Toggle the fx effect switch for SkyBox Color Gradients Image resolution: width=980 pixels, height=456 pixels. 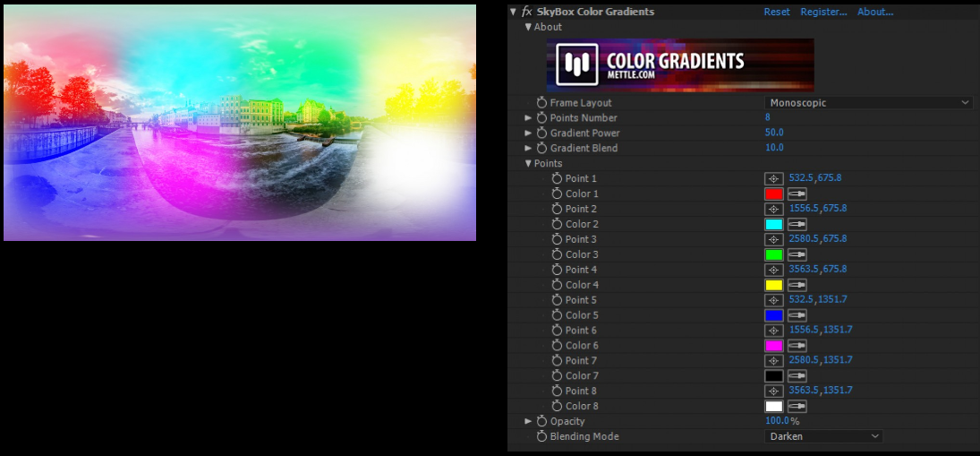point(527,12)
